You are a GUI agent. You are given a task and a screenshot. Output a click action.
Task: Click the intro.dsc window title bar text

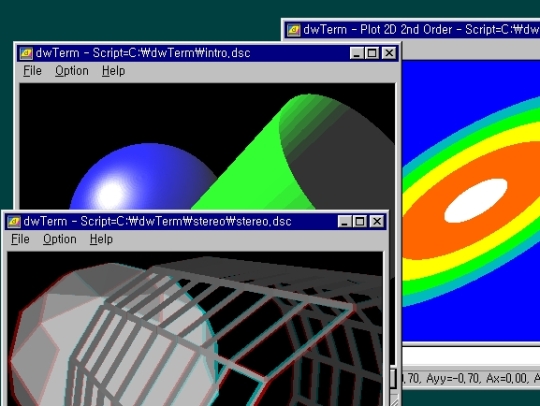coord(143,53)
